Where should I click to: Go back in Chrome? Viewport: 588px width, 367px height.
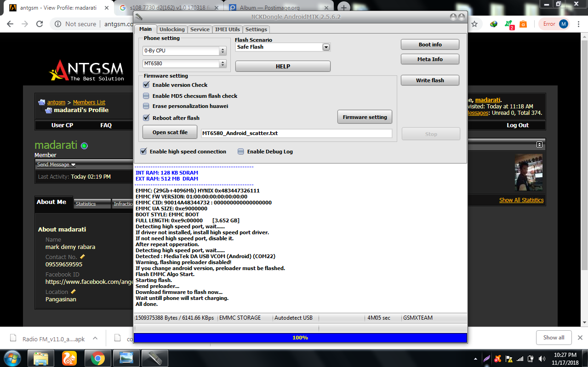pyautogui.click(x=11, y=24)
